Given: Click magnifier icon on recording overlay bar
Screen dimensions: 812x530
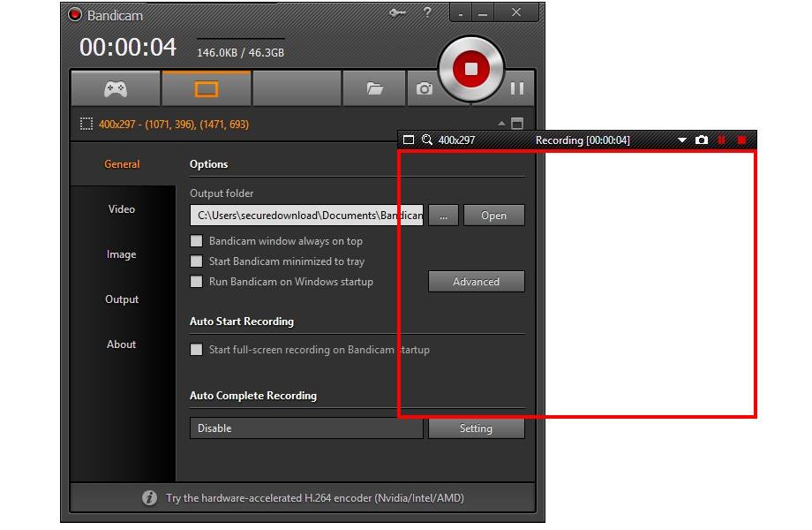Looking at the screenshot, I should coord(426,140).
